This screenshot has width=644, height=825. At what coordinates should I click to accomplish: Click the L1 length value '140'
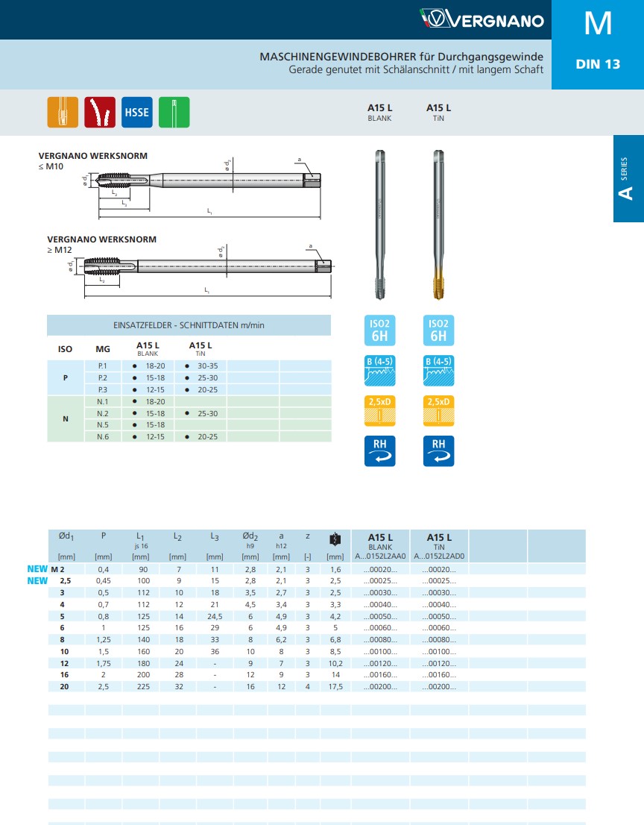pos(143,640)
